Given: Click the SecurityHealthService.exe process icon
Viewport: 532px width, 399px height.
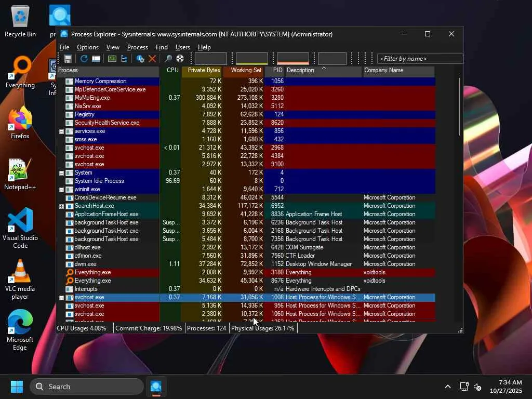Looking at the screenshot, I should 69,123.
